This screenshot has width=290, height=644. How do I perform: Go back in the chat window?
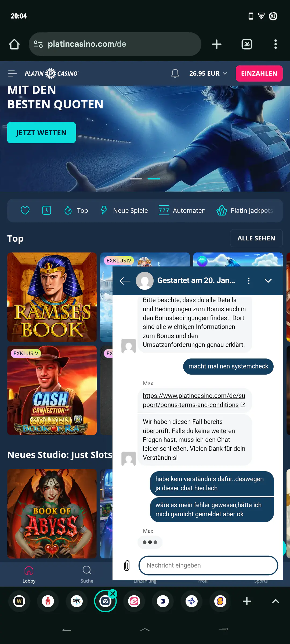coord(125,281)
